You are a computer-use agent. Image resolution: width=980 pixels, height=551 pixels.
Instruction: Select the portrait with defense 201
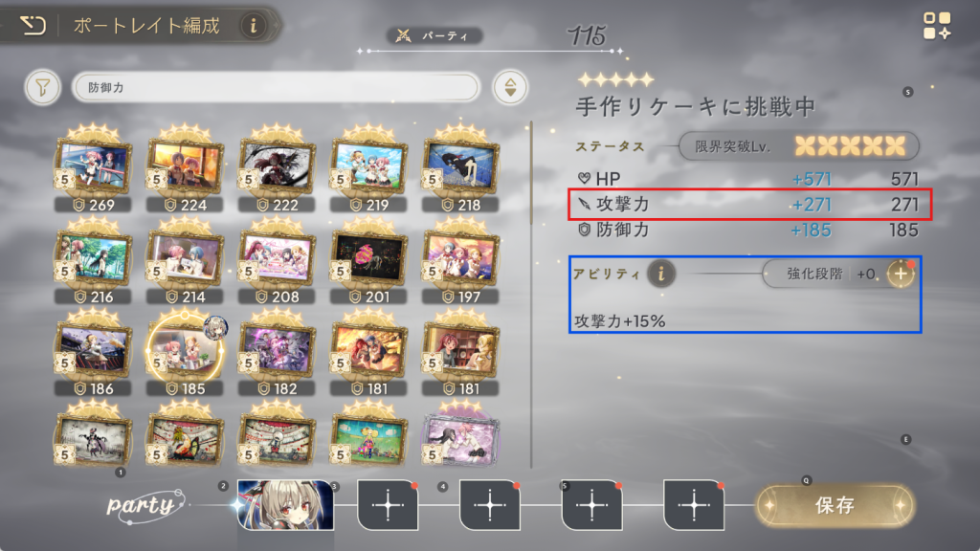click(369, 260)
